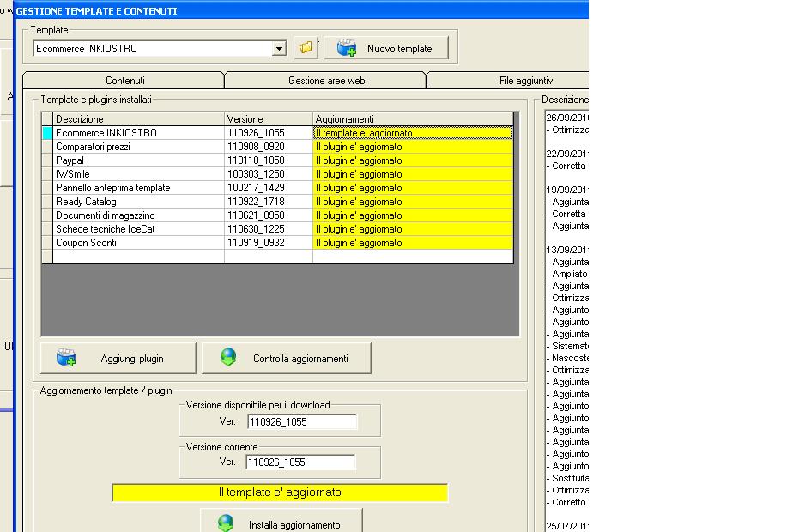Open the Contenuti tab
Image resolution: width=805 pixels, height=532 pixels.
point(124,81)
